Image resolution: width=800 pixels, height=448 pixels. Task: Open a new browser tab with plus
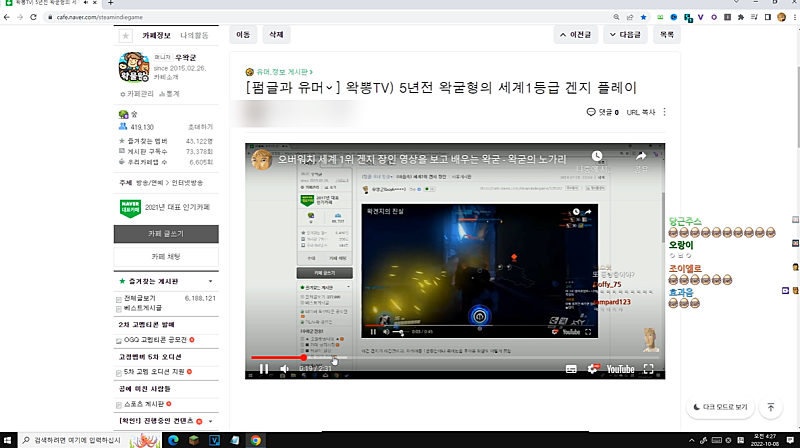pos(110,3)
